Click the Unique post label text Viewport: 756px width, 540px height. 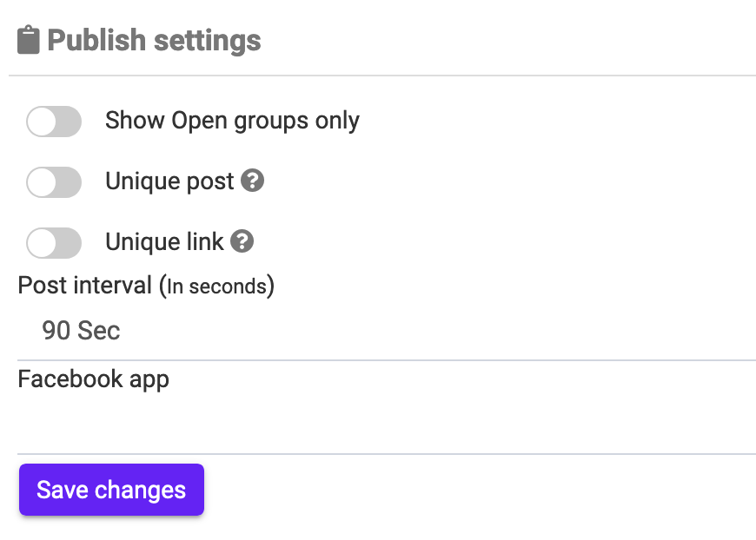coord(169,181)
